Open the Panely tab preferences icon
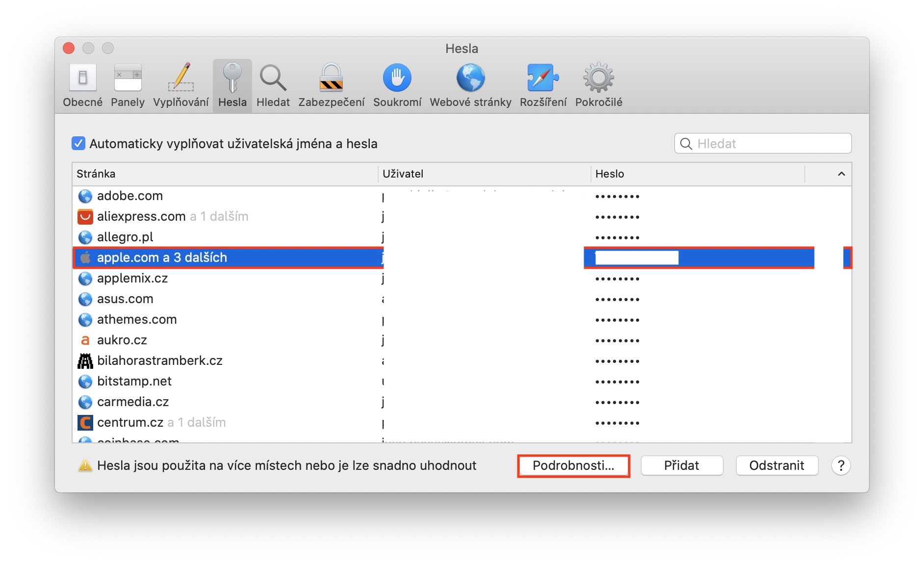Viewport: 924px width, 565px height. pyautogui.click(x=128, y=77)
